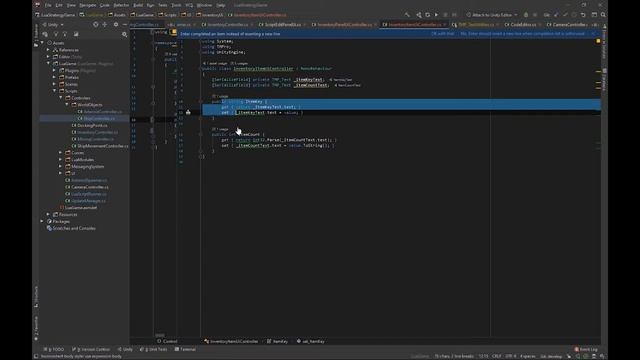Hide the explorer panel with minus icon
This screenshot has width=640, height=360.
(x=125, y=24)
